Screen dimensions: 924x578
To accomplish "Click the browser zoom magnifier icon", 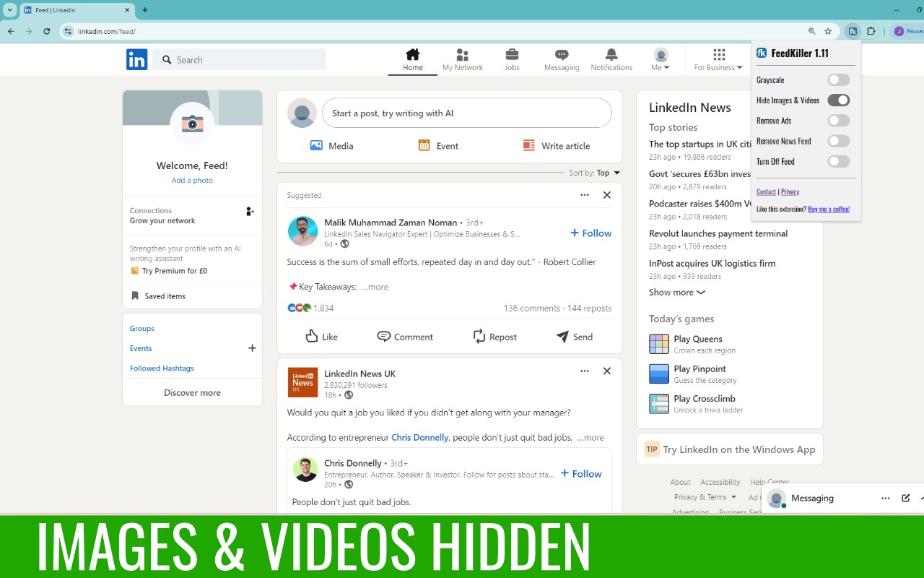I will (x=812, y=31).
